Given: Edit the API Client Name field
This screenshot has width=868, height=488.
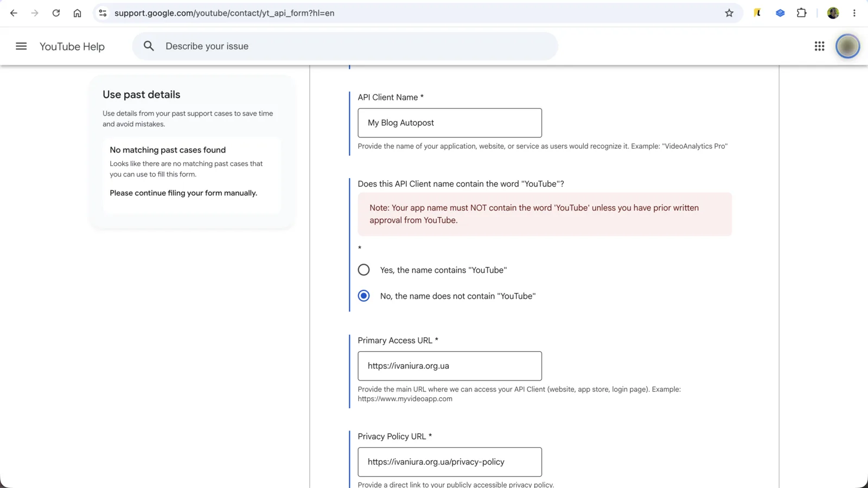Looking at the screenshot, I should (x=450, y=123).
